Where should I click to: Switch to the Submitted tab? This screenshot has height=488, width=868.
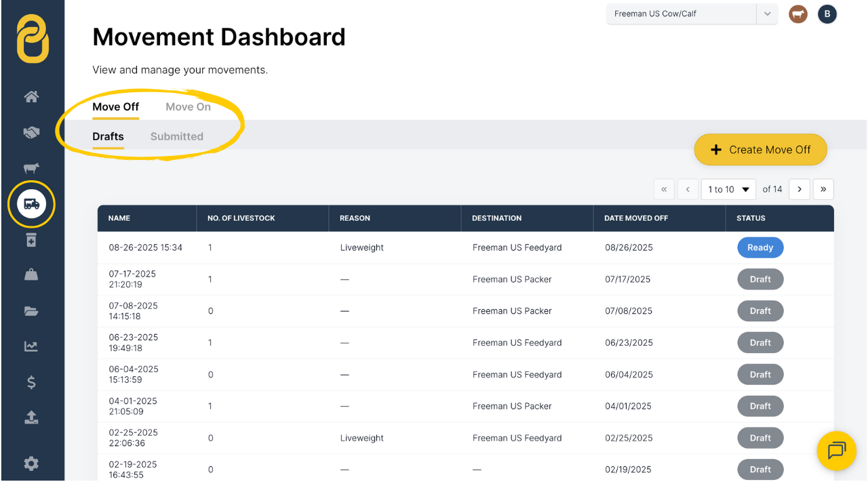coord(176,136)
